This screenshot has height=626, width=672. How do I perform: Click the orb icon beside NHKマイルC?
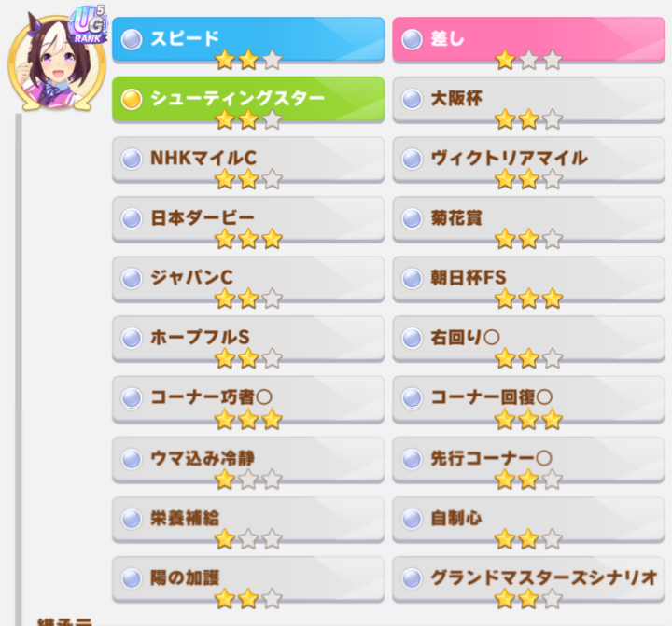pos(132,159)
